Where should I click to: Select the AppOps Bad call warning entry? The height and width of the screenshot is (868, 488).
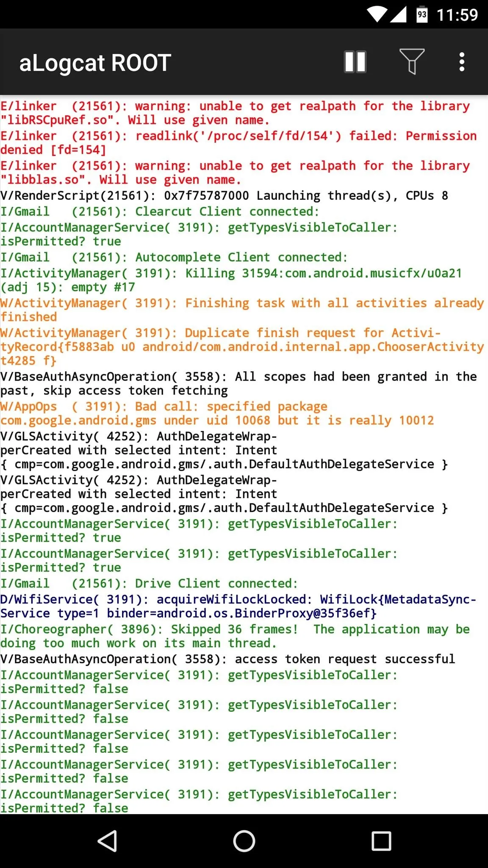coord(217,413)
